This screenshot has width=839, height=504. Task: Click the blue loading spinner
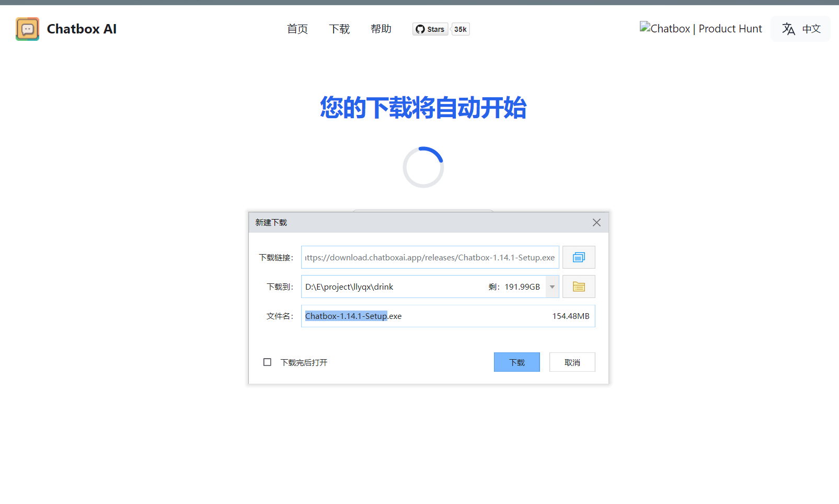pos(423,167)
